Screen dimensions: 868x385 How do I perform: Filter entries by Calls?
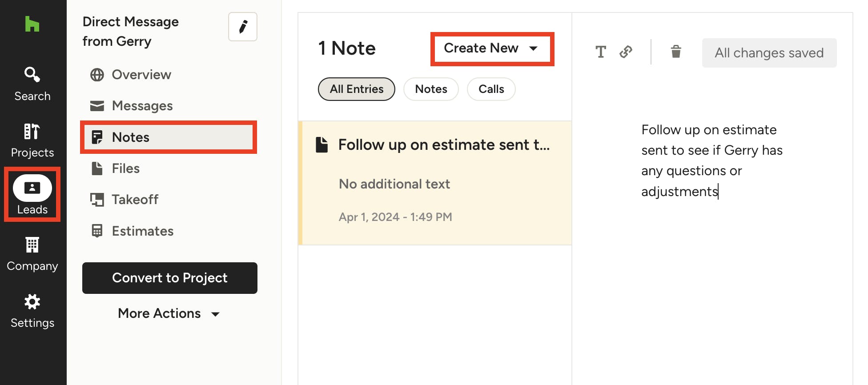point(491,89)
